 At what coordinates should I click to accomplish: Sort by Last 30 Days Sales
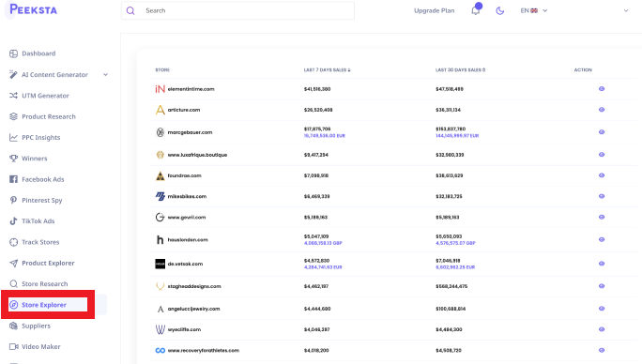(x=460, y=70)
